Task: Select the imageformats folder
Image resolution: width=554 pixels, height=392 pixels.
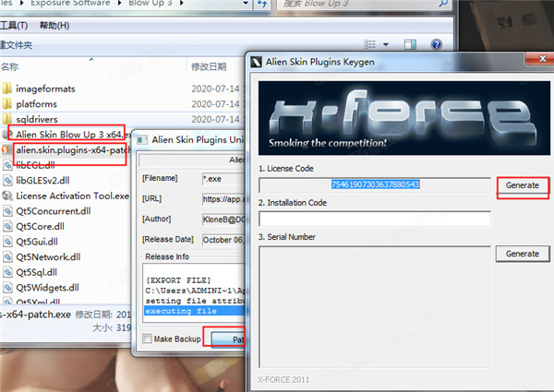Action: [45, 89]
